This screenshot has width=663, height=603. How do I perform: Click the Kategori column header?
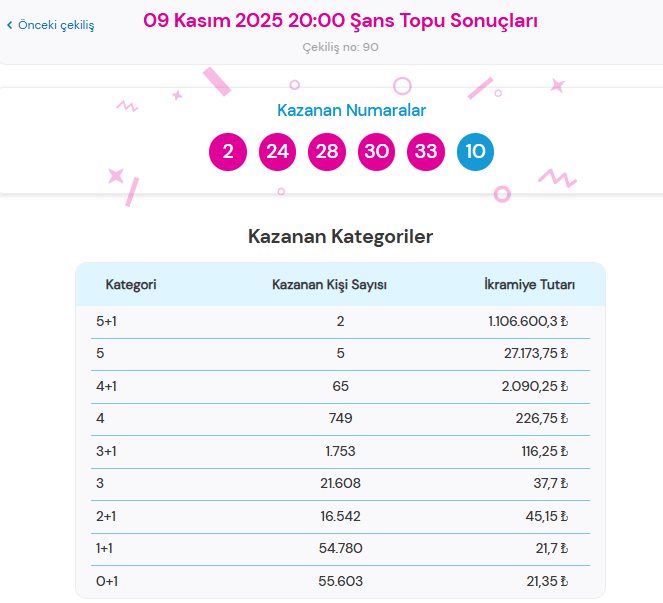131,285
